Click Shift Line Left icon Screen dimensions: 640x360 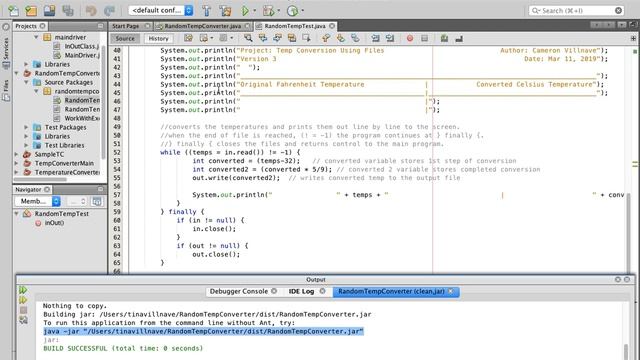(375, 38)
